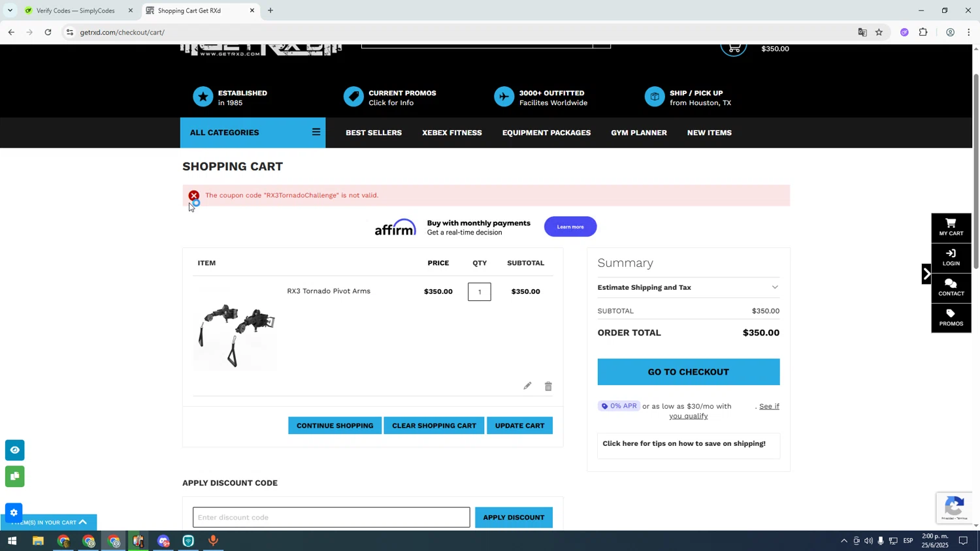Go back using browser back arrow
The image size is (980, 551).
pyautogui.click(x=11, y=32)
